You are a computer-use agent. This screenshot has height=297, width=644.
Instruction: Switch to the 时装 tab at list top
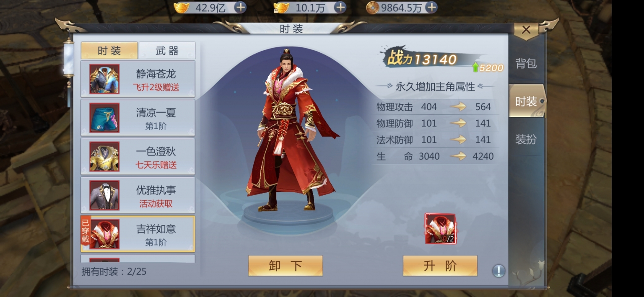click(x=109, y=51)
